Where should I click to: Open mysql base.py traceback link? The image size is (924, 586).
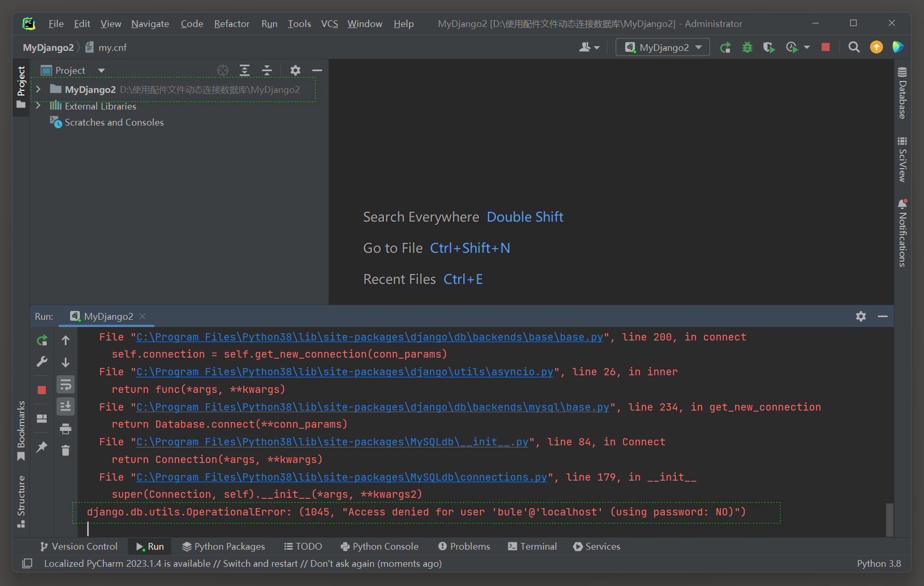click(373, 407)
